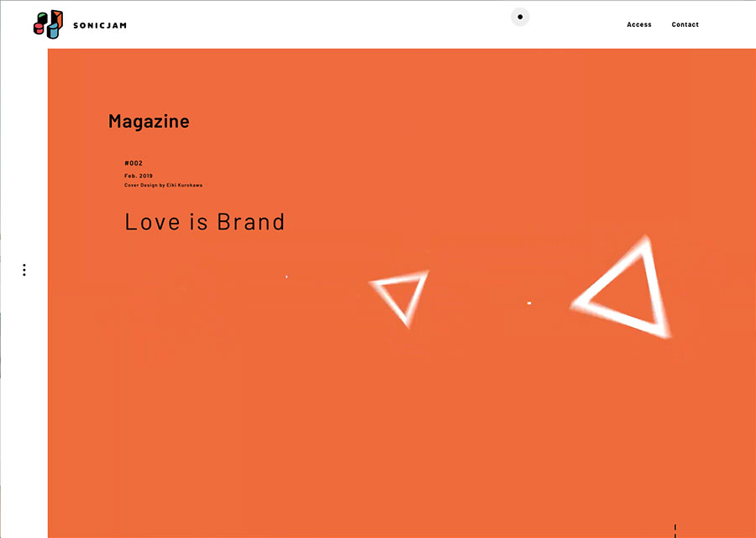Screen dimensions: 756x538
Task: Open the Access page link
Action: [639, 24]
